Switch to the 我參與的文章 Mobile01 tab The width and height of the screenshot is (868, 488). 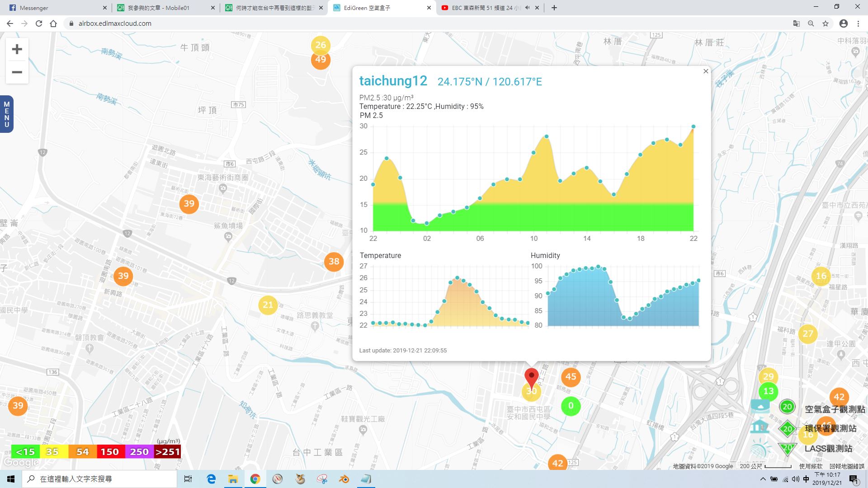(165, 8)
